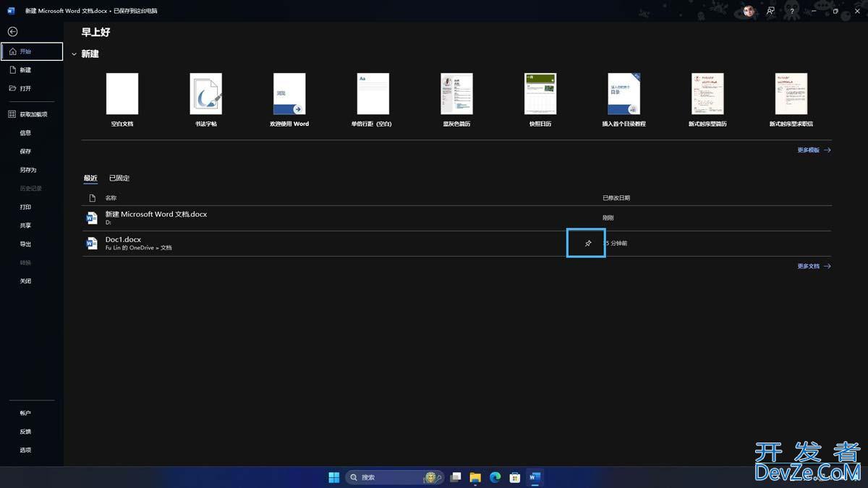Click the taskbar 搜索 search box
The height and width of the screenshot is (488, 868).
tap(395, 477)
